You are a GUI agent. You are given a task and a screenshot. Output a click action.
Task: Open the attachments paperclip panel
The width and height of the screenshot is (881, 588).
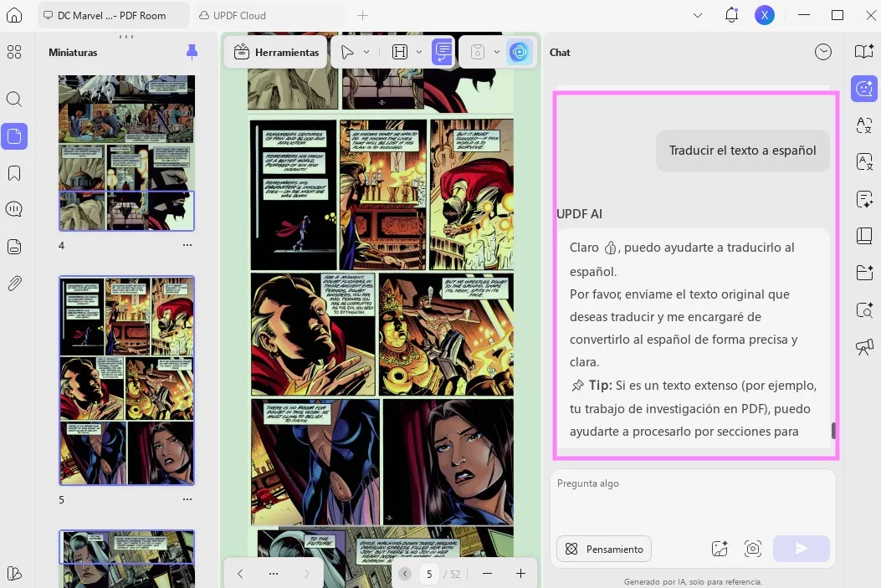tap(14, 283)
